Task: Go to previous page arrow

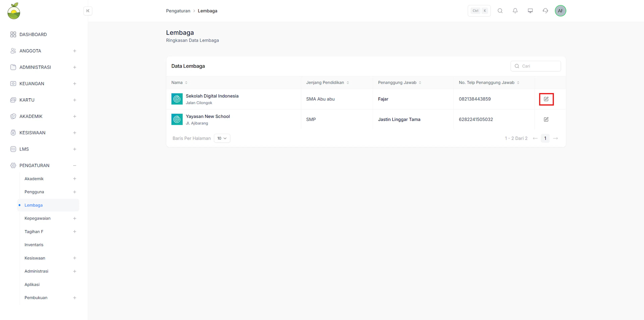Action: click(535, 138)
